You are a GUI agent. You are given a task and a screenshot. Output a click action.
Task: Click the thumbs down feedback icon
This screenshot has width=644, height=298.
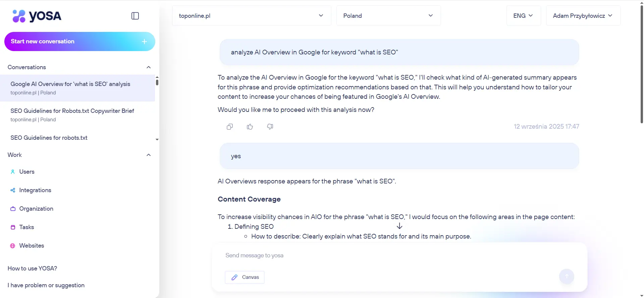[270, 127]
